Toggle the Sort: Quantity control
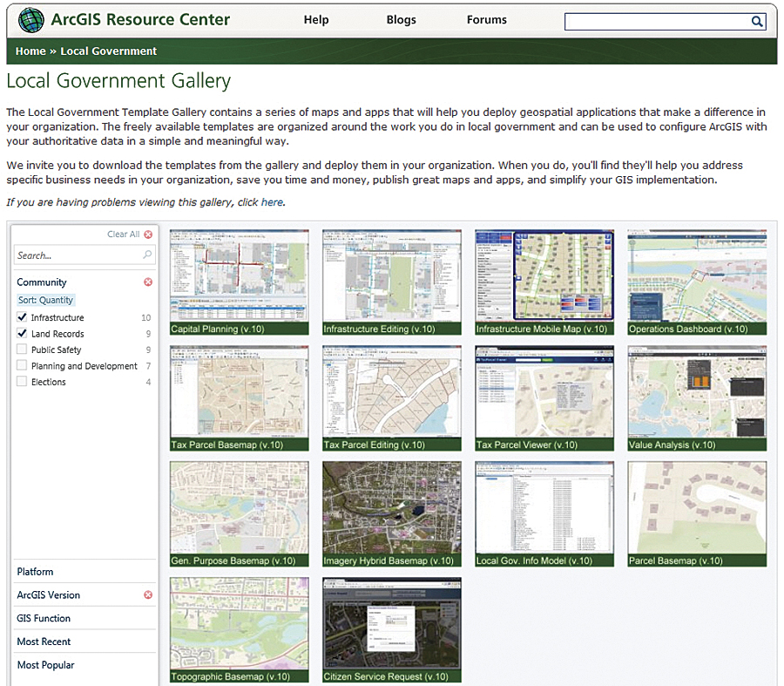 click(x=44, y=299)
